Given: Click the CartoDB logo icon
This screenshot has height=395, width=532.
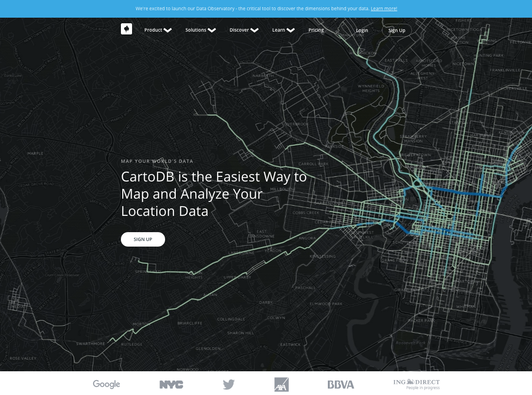Looking at the screenshot, I should [126, 29].
